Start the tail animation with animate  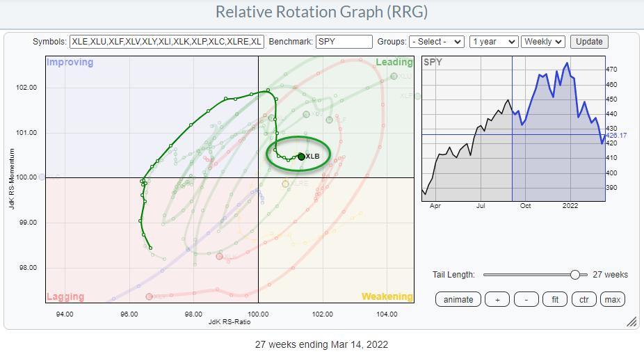(x=458, y=299)
